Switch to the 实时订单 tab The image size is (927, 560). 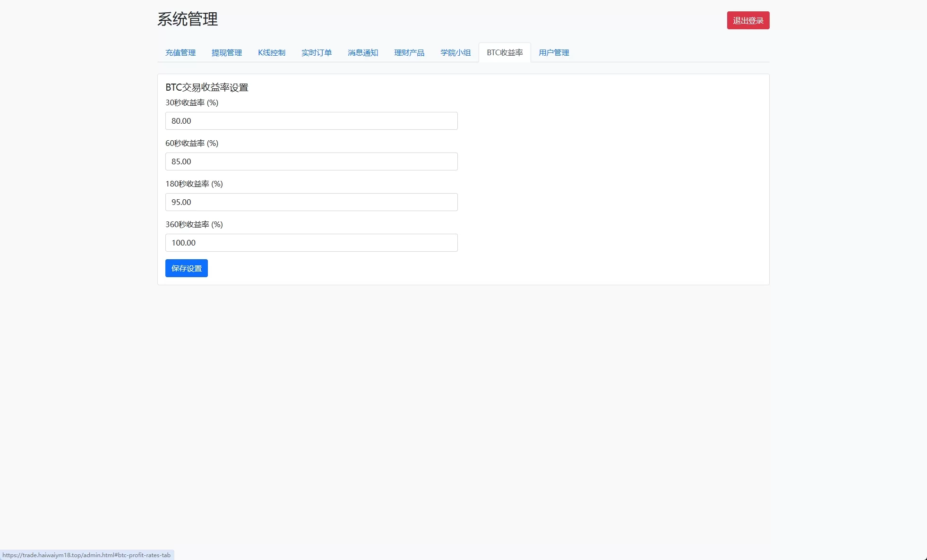pos(317,52)
